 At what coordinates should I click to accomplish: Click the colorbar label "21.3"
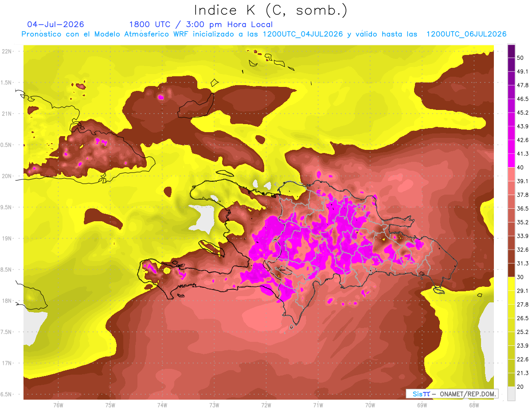pos(522,373)
